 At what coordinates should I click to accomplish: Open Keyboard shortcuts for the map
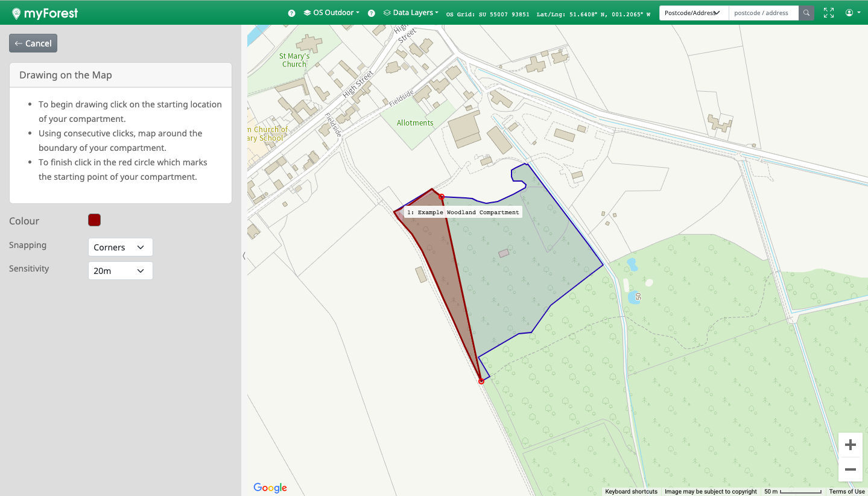pos(631,492)
